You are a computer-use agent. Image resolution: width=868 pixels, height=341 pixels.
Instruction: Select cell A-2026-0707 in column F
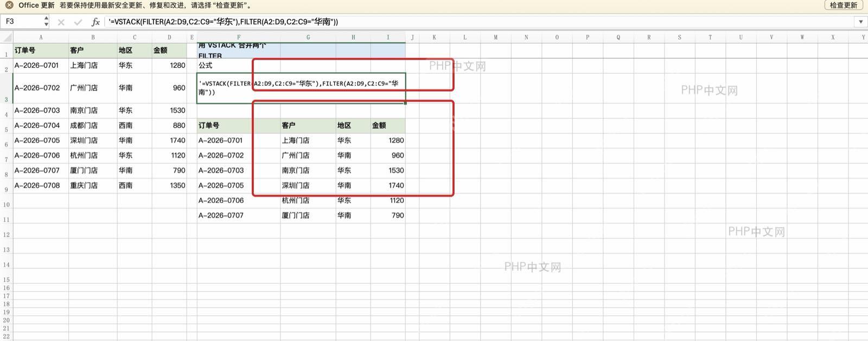239,216
